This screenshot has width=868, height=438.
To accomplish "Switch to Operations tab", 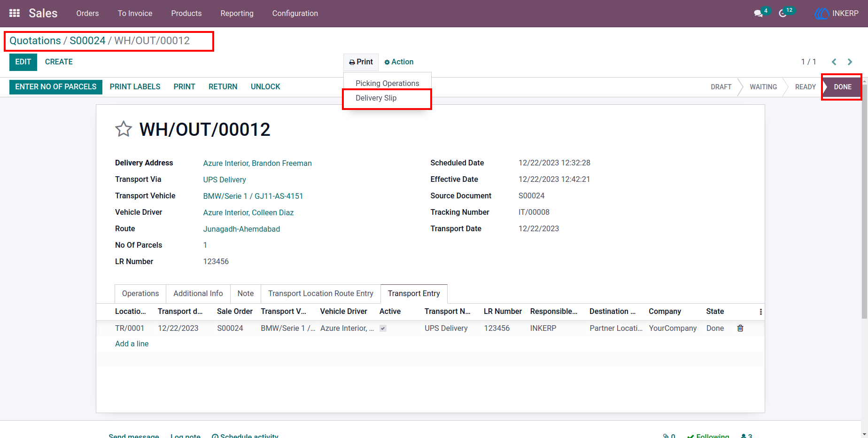I will pos(140,293).
